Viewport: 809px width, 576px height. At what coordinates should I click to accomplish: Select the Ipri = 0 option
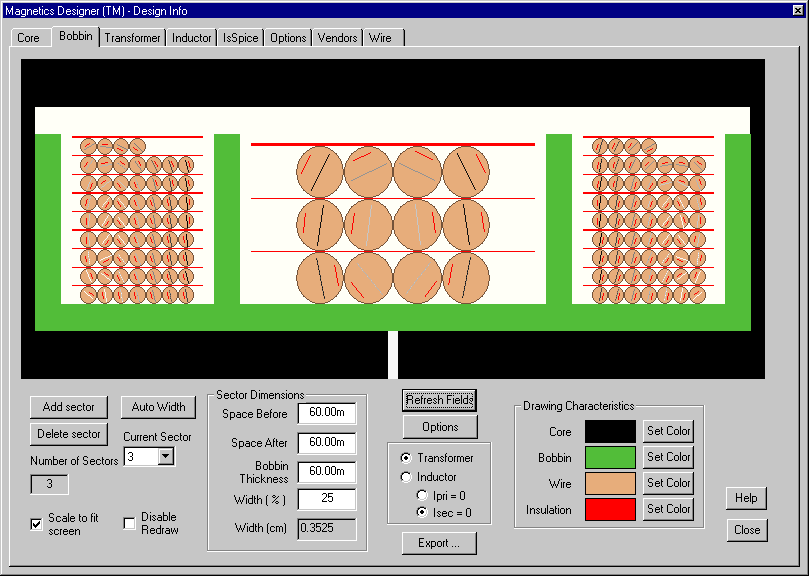423,493
